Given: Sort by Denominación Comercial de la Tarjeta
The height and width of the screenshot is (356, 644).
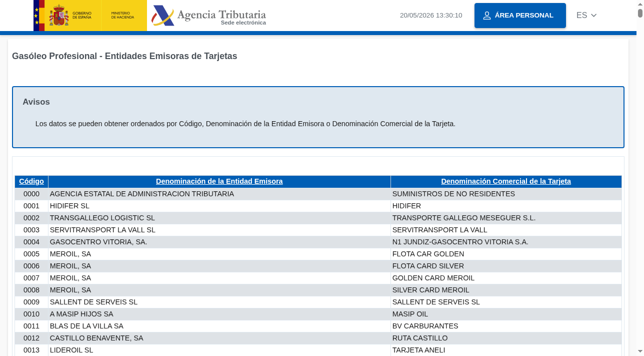Looking at the screenshot, I should point(506,181).
